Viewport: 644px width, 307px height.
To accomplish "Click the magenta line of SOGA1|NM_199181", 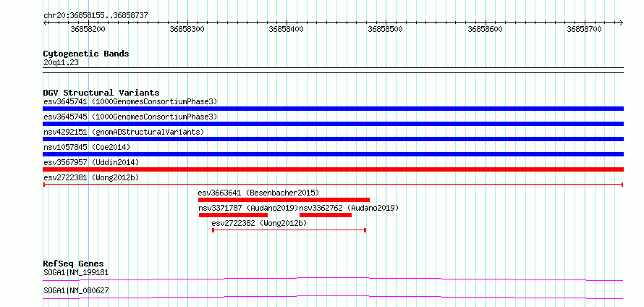I will click(x=333, y=279).
